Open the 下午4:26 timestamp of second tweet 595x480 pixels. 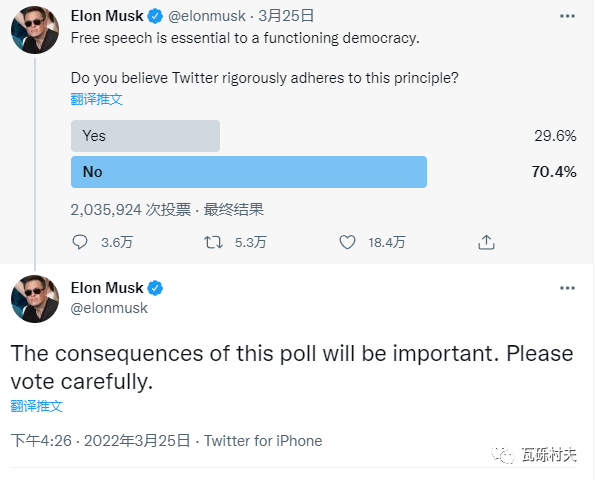point(41,441)
